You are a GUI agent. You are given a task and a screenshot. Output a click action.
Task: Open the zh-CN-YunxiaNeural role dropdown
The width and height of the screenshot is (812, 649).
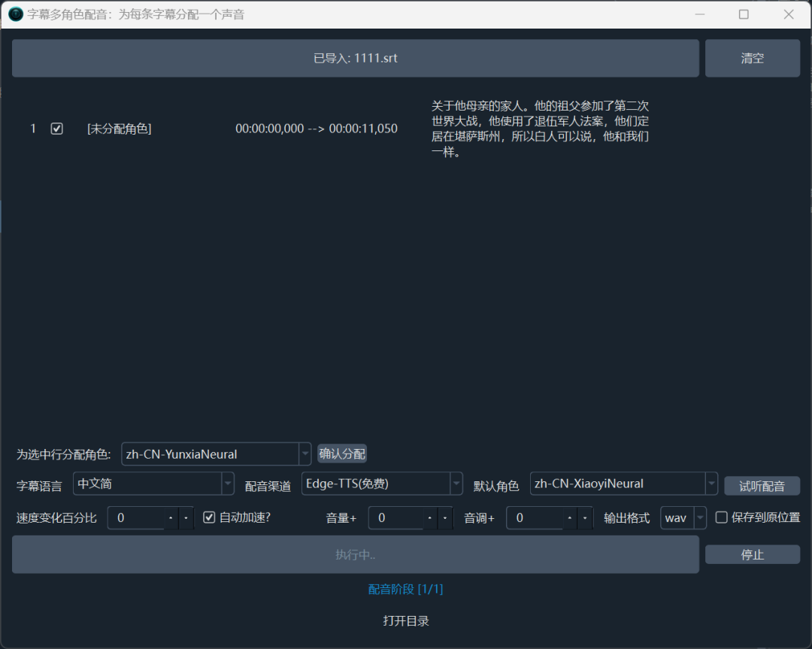tap(304, 454)
